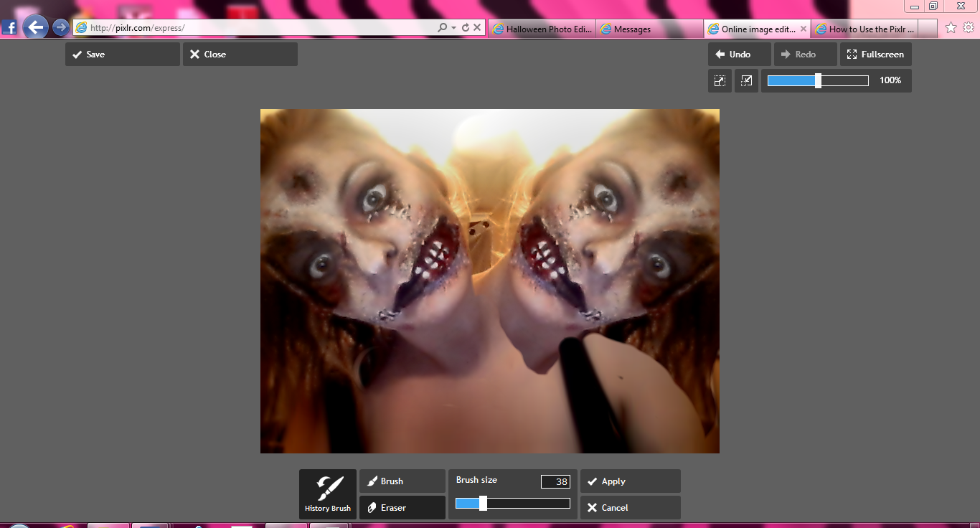Click the mirrored face photo canvas
This screenshot has height=528, width=980.
coord(490,281)
